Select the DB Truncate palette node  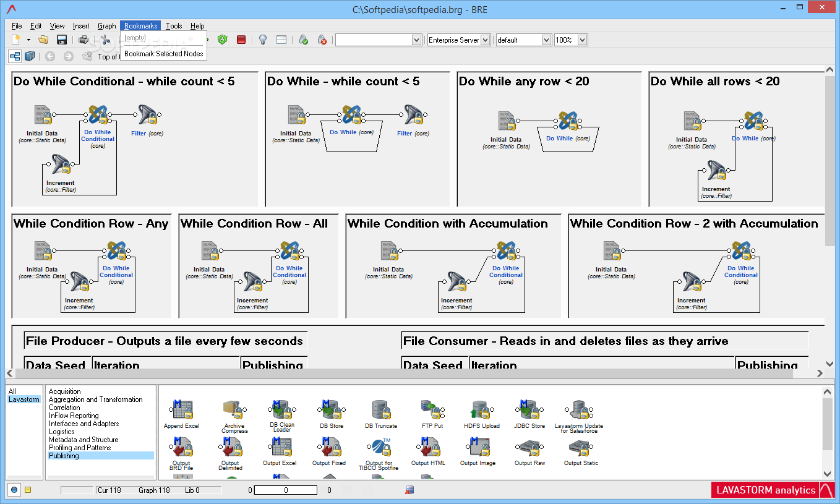(x=381, y=414)
